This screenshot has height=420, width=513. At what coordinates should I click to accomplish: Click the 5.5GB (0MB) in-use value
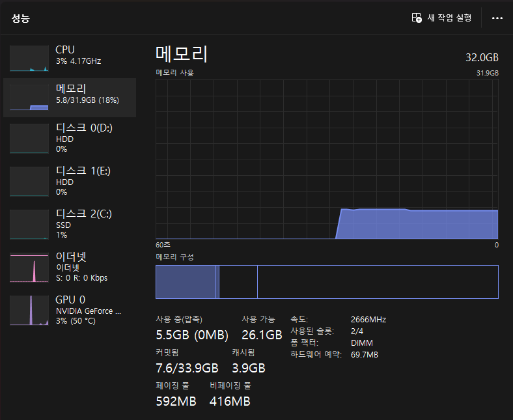[192, 335]
